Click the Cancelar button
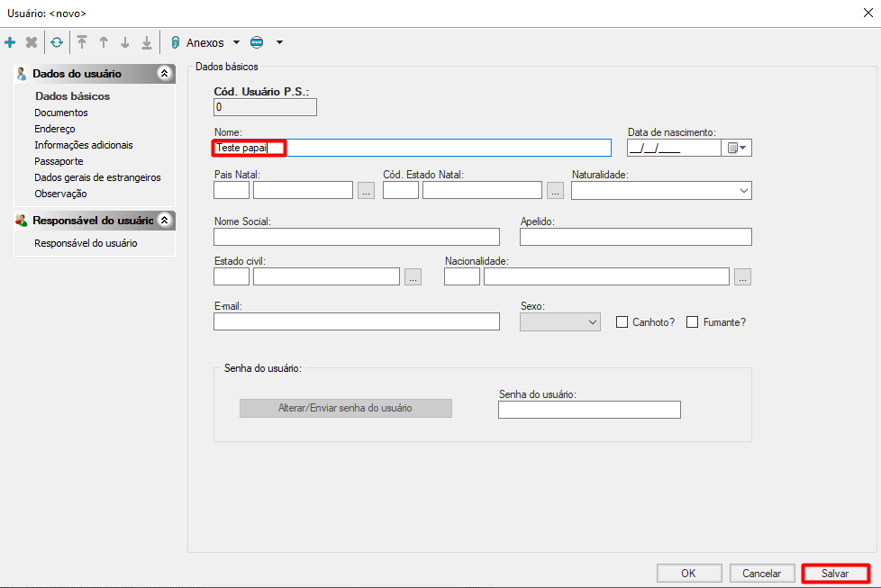This screenshot has height=588, width=881. (761, 574)
